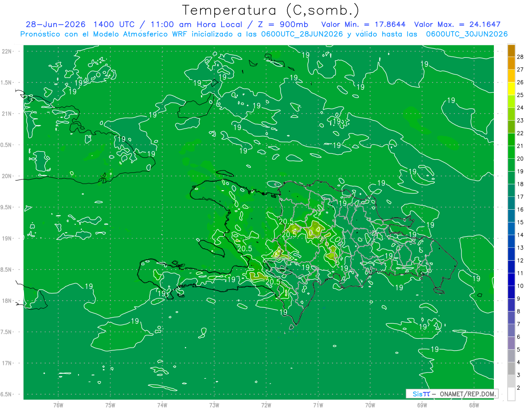The image size is (532, 411).
Task: Click the '17N' latitude axis label
Action: click(7, 363)
